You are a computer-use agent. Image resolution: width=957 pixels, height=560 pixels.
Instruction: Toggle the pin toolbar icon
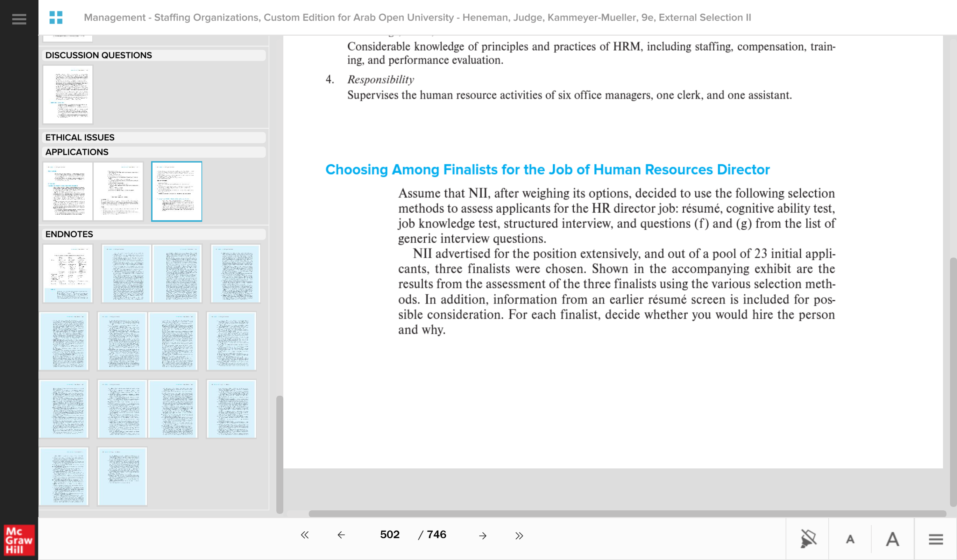808,539
